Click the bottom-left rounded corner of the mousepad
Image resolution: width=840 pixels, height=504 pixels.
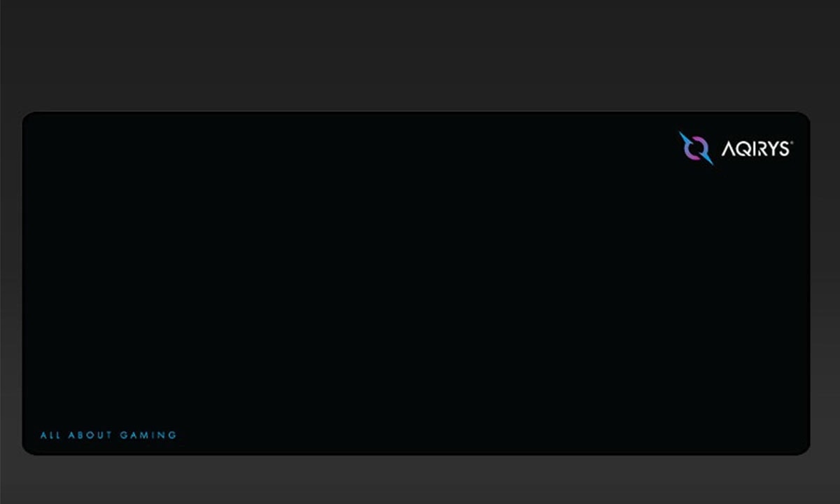[x=28, y=449]
